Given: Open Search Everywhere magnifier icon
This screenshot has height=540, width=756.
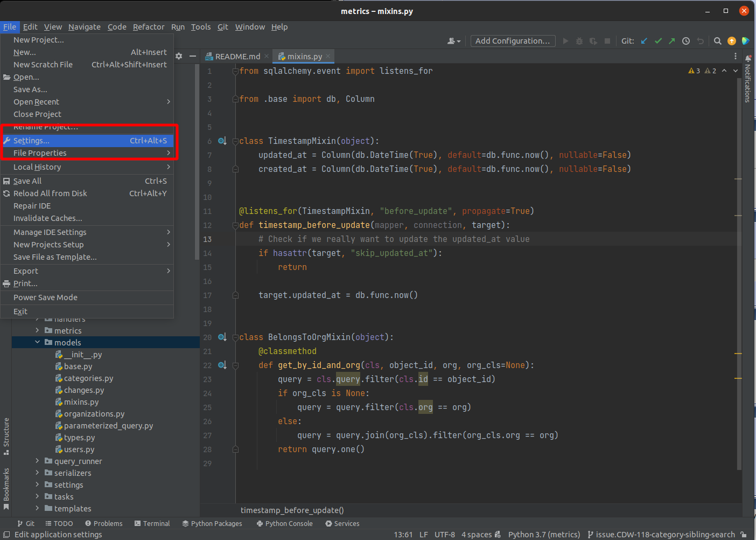Looking at the screenshot, I should click(x=718, y=41).
